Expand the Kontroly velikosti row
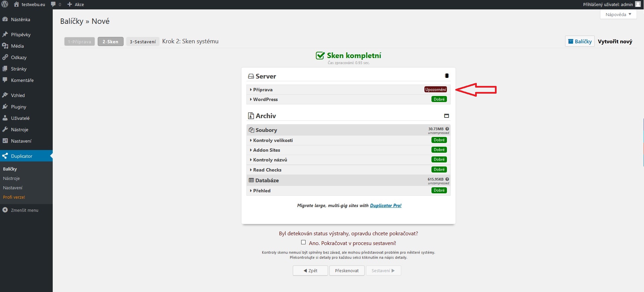The width and height of the screenshot is (644, 292). [273, 140]
